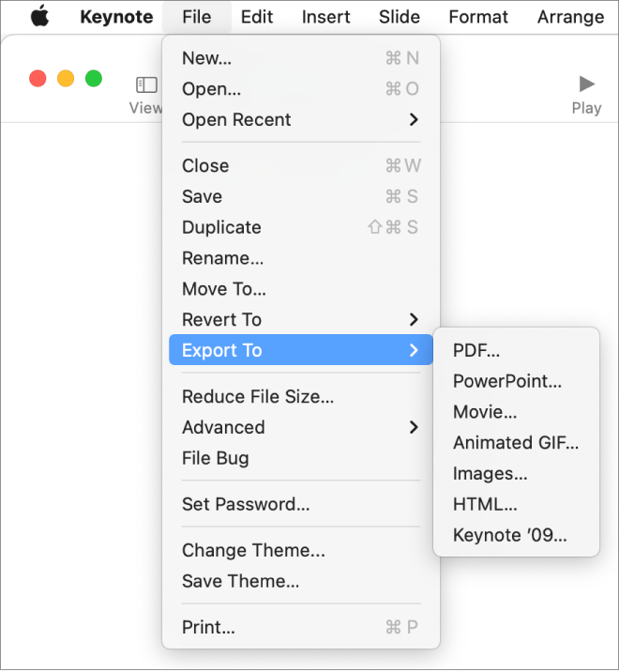Export presentation to PowerPoint format

click(507, 381)
